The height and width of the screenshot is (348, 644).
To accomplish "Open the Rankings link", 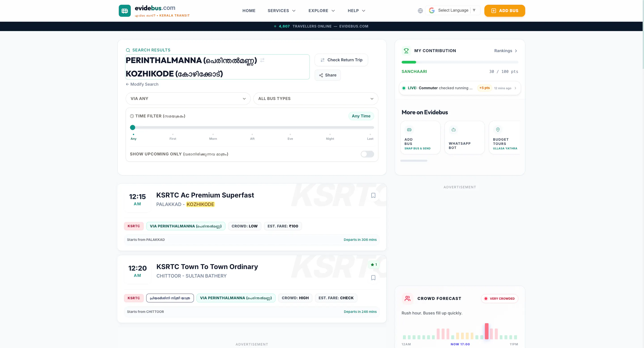I will coord(506,51).
